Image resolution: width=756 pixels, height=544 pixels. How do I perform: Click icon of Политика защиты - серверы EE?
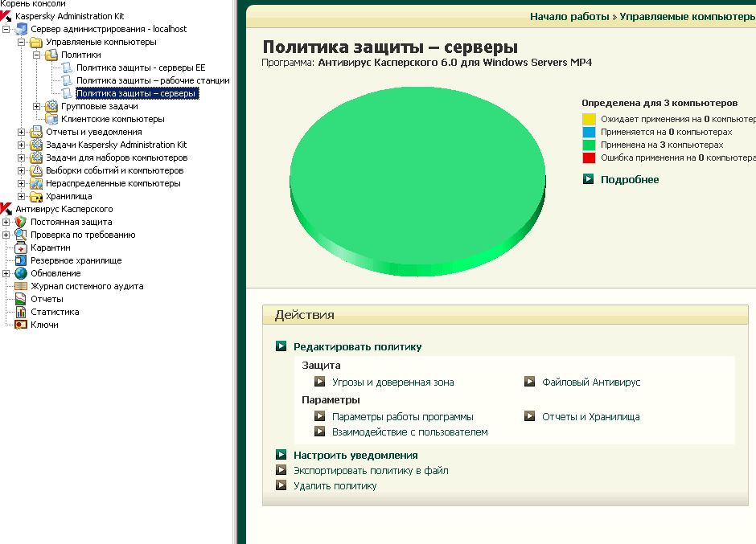tap(67, 67)
